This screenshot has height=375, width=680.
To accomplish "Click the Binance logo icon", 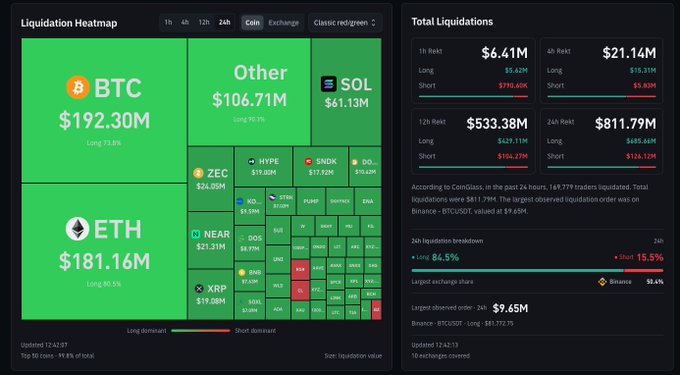I will tap(602, 282).
